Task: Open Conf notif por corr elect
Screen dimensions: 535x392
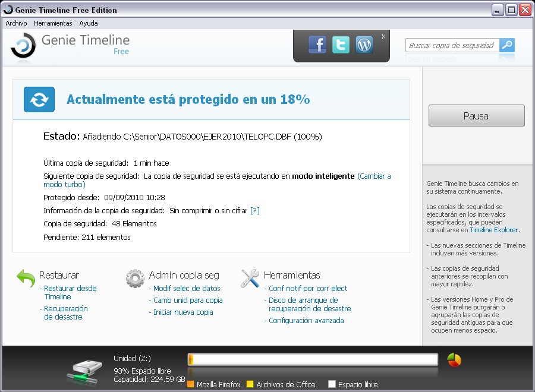Action: 308,289
